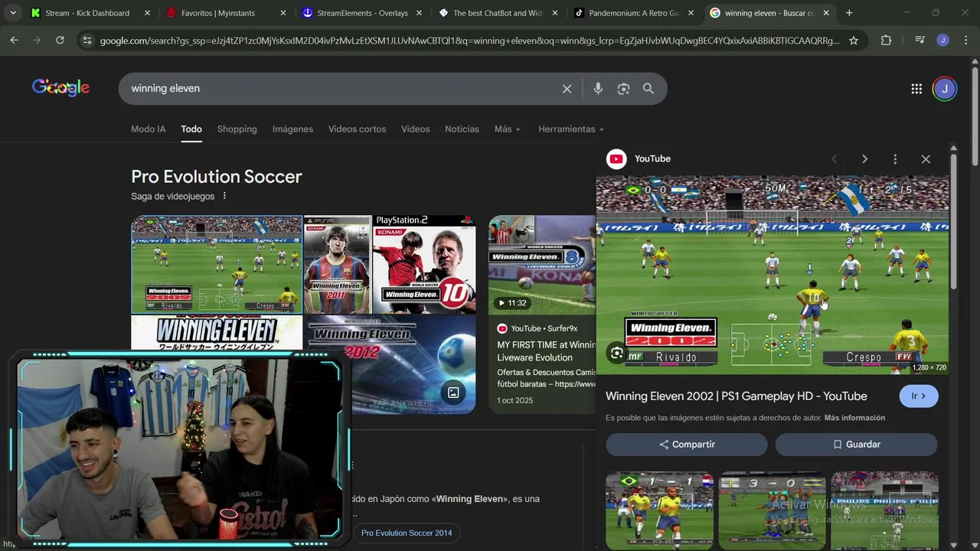Clear the search query with X

point(567,89)
